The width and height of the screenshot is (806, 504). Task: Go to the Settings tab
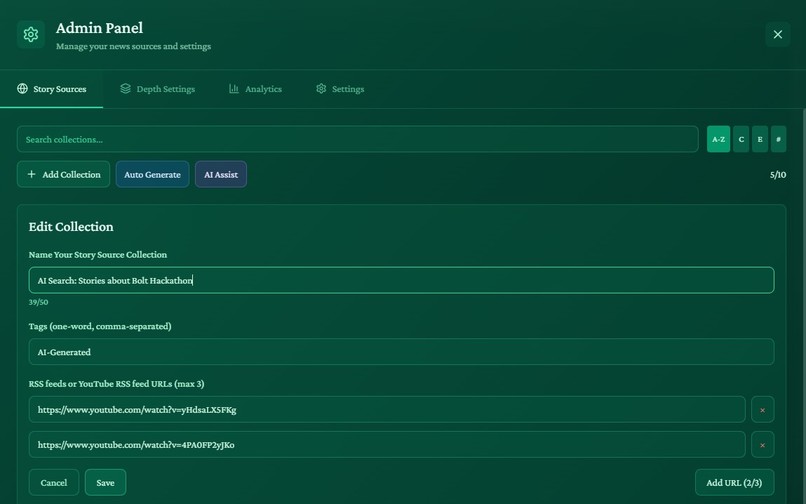coord(340,89)
